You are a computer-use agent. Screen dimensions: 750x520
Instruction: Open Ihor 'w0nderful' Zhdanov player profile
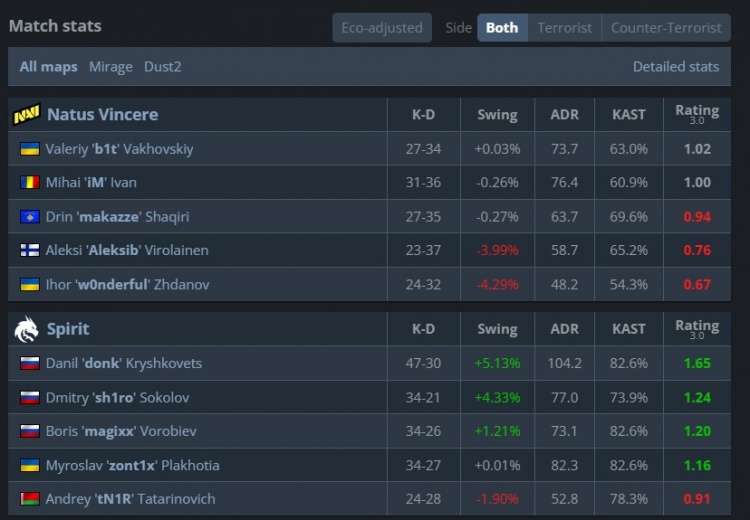(x=126, y=285)
